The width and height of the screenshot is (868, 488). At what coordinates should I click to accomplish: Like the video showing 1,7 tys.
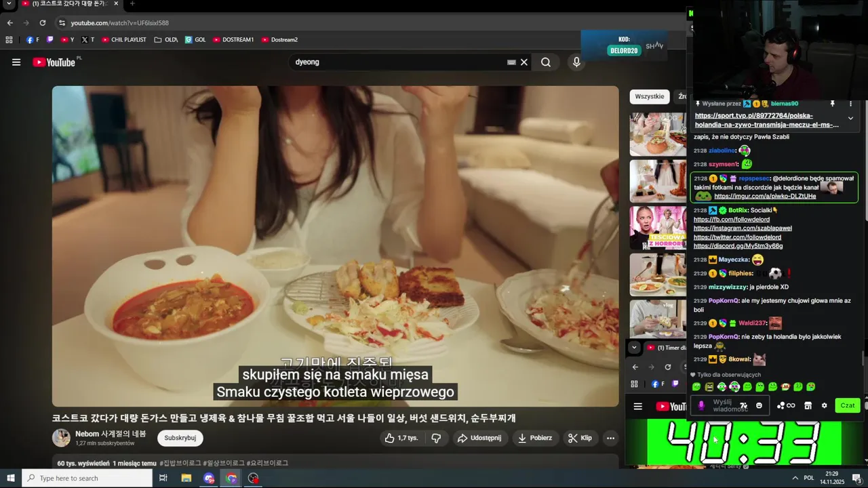tap(401, 438)
